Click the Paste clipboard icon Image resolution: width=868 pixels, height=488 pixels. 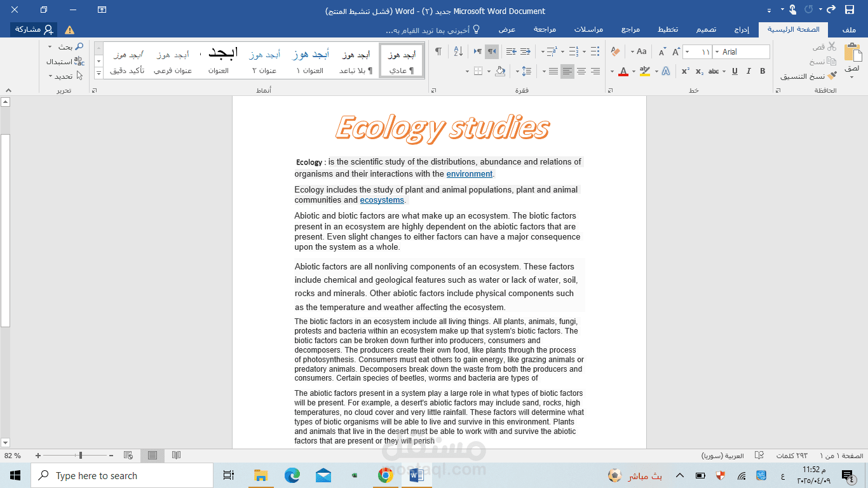852,53
